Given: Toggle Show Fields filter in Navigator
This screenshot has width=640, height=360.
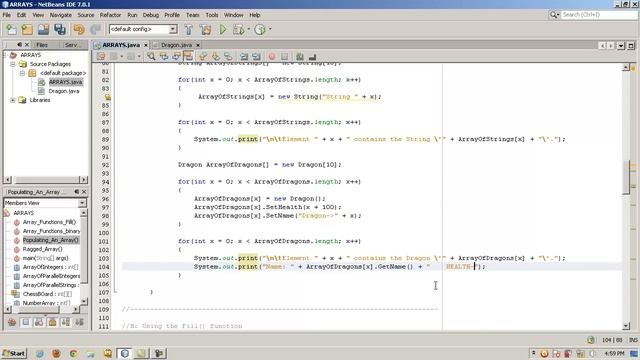Looking at the screenshot, I should pyautogui.click(x=25, y=322).
